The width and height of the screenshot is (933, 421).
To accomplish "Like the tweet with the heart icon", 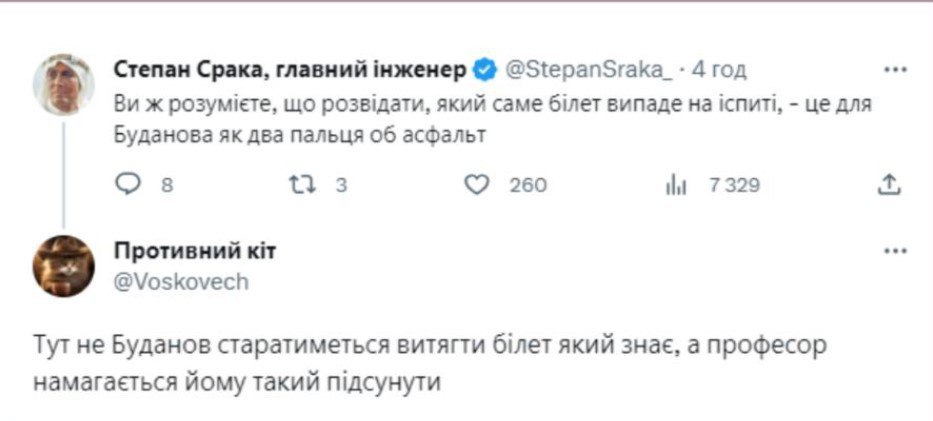I will click(x=479, y=184).
